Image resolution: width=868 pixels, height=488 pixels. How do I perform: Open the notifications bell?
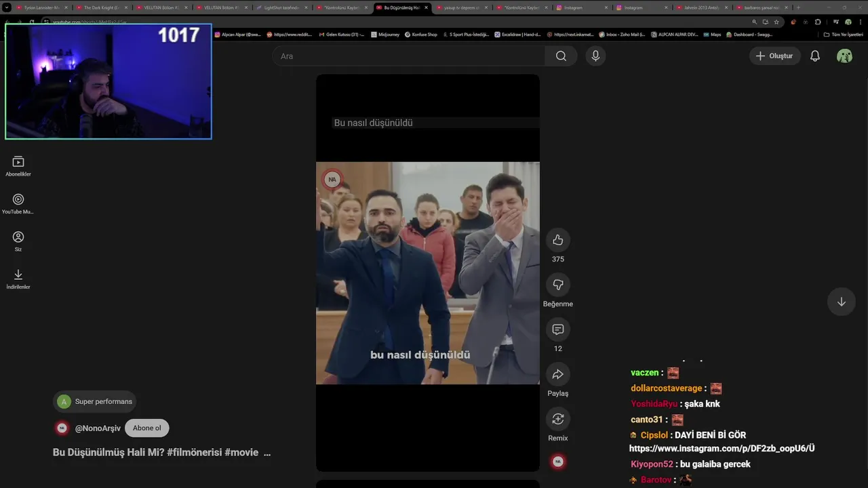point(815,56)
